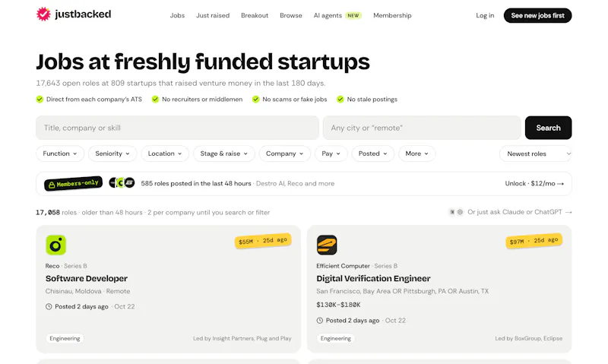Viewport: 608px width, 364px height.
Task: Open the Pay filter dropdown
Action: pyautogui.click(x=331, y=154)
